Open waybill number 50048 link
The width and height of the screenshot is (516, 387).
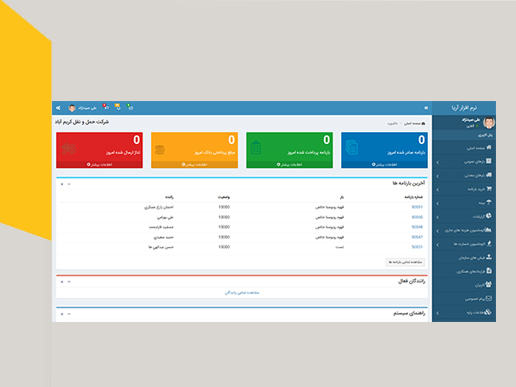(x=417, y=227)
